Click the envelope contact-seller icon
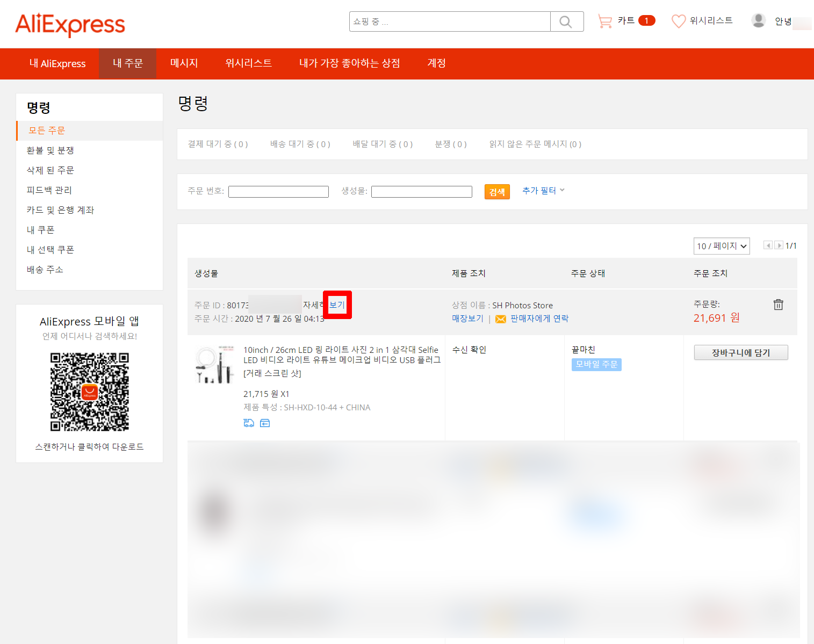Viewport: 814px width, 644px height. tap(500, 319)
